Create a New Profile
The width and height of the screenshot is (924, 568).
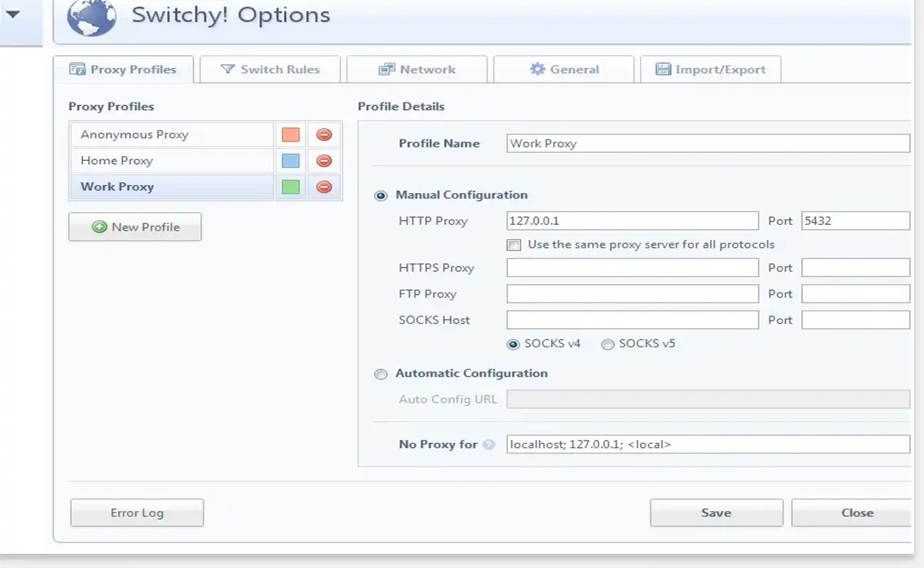[x=135, y=227]
